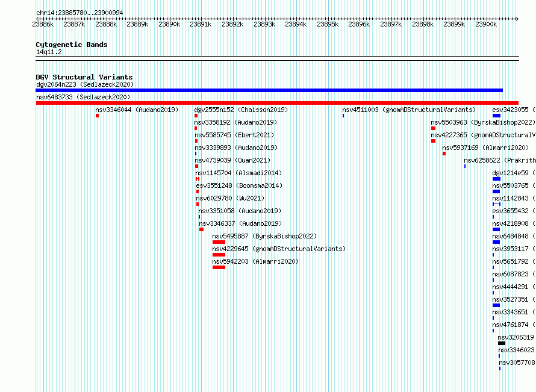Open the nsv4444291 variant label
536x392 pixels.
tap(514, 287)
